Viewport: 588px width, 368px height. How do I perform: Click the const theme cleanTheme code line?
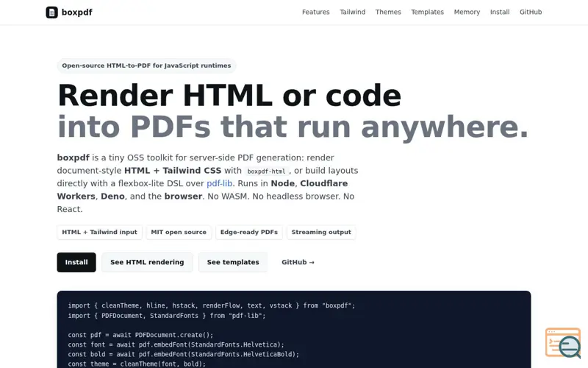137,364
